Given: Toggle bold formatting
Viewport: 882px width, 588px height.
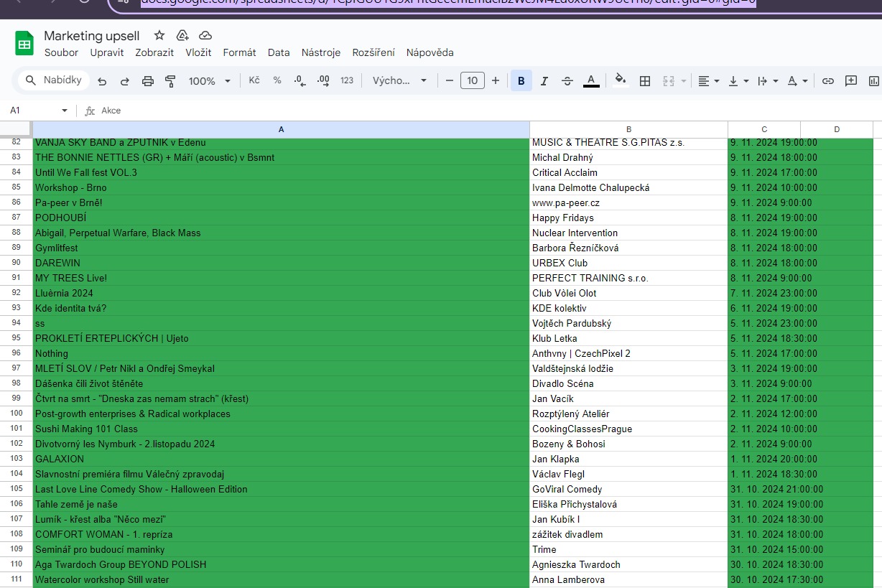Looking at the screenshot, I should point(521,81).
